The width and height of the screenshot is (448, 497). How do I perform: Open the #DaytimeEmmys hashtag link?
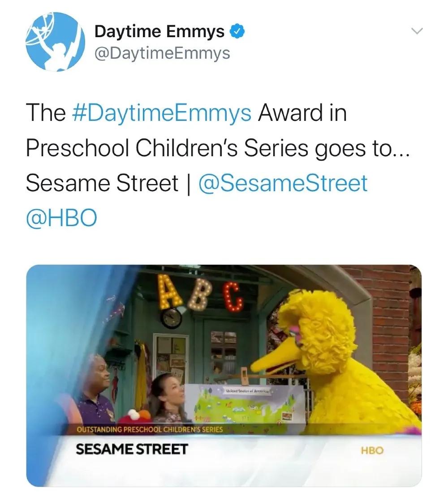tap(162, 113)
